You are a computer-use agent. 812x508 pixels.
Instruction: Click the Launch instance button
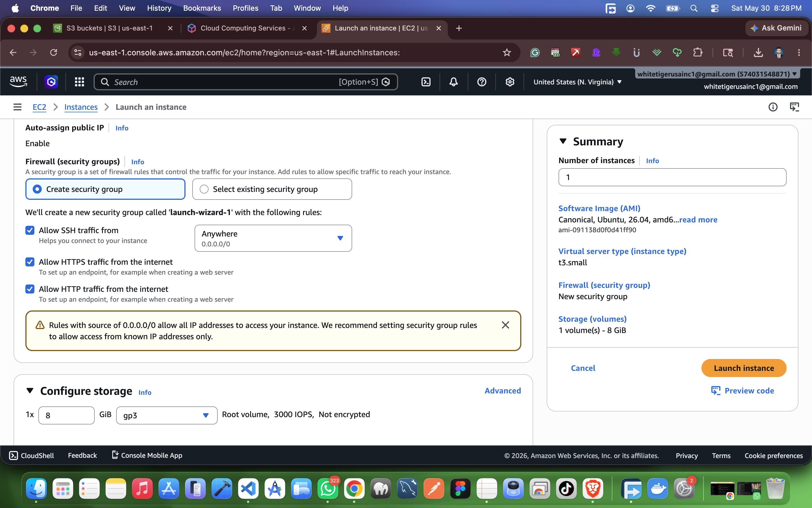pyautogui.click(x=744, y=368)
